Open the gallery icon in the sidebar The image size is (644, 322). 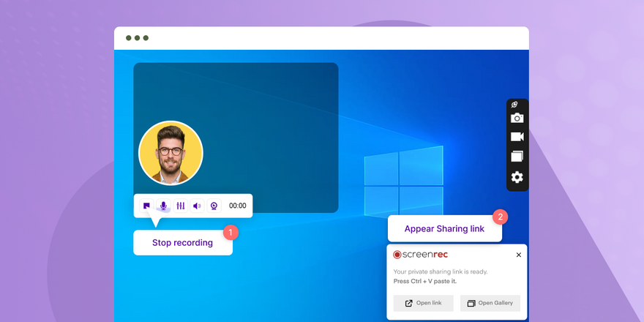[517, 156]
